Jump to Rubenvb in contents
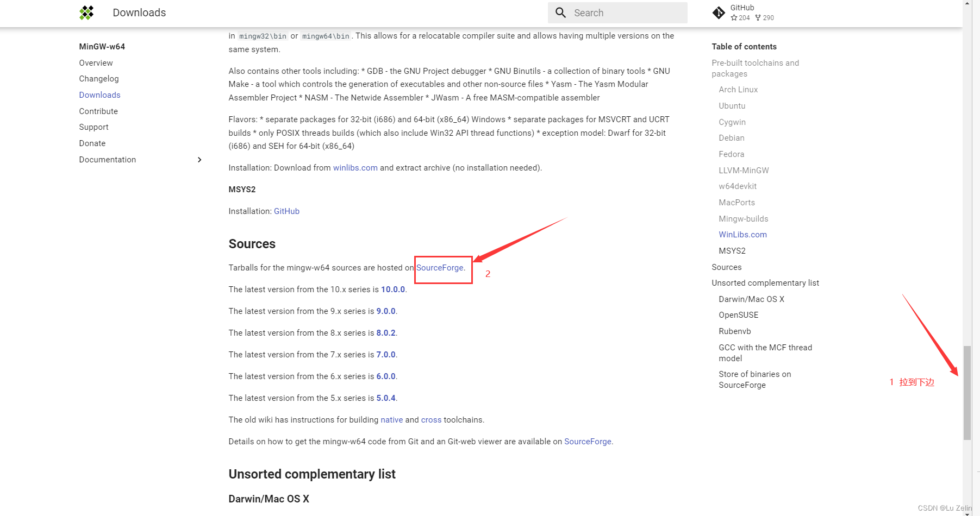This screenshot has width=980, height=516. (x=735, y=331)
